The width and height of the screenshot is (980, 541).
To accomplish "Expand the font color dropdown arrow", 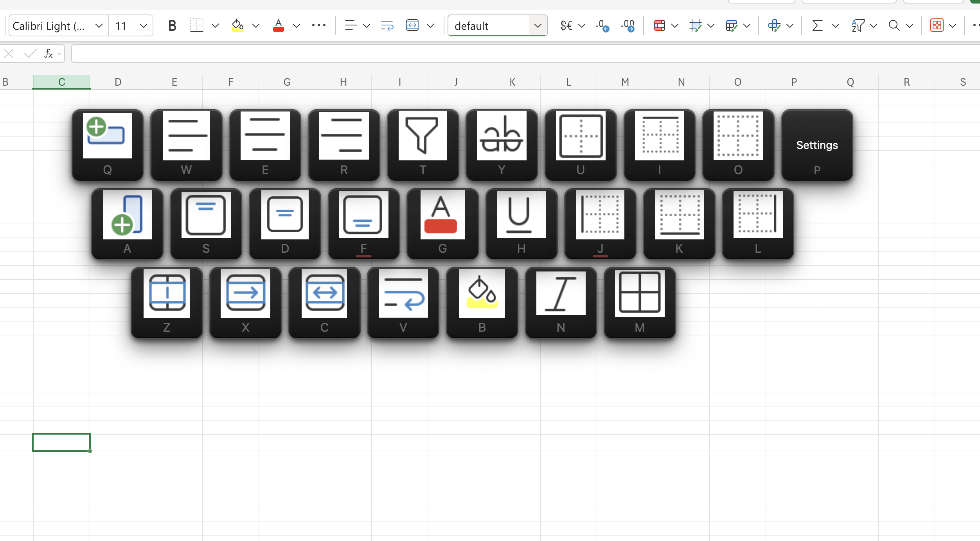I will [x=297, y=25].
